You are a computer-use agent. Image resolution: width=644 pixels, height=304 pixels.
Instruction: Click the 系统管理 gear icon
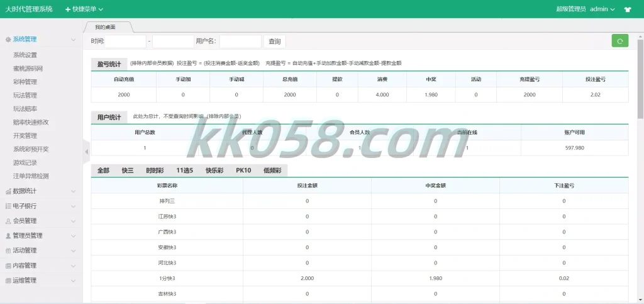pos(8,40)
